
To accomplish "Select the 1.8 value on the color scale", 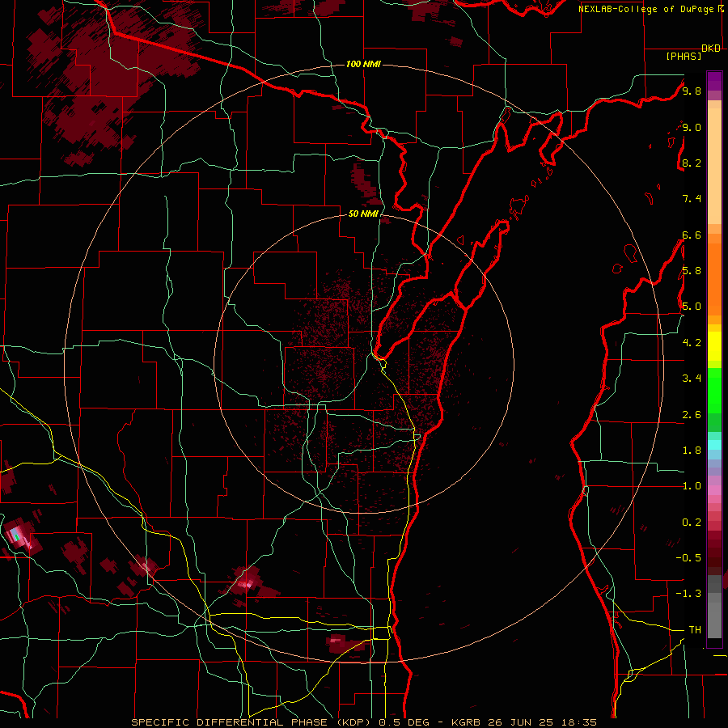I will click(692, 451).
